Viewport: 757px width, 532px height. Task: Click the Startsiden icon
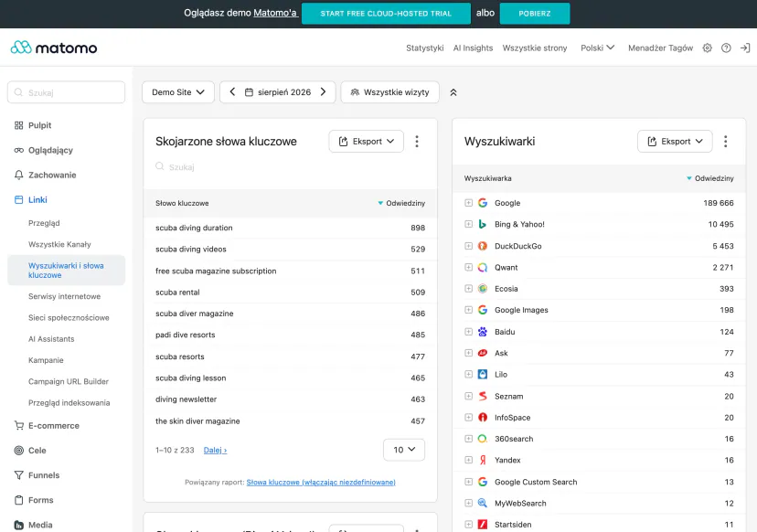483,525
